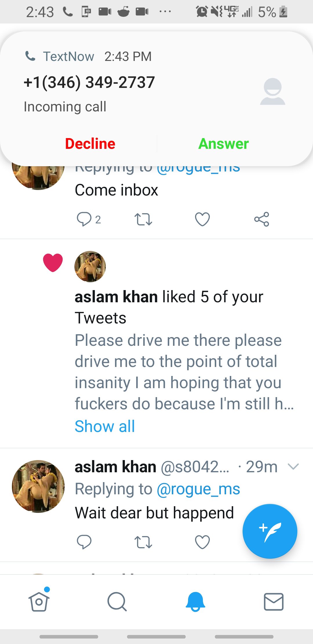Open aslam khan's avatar on liked notification

click(90, 266)
